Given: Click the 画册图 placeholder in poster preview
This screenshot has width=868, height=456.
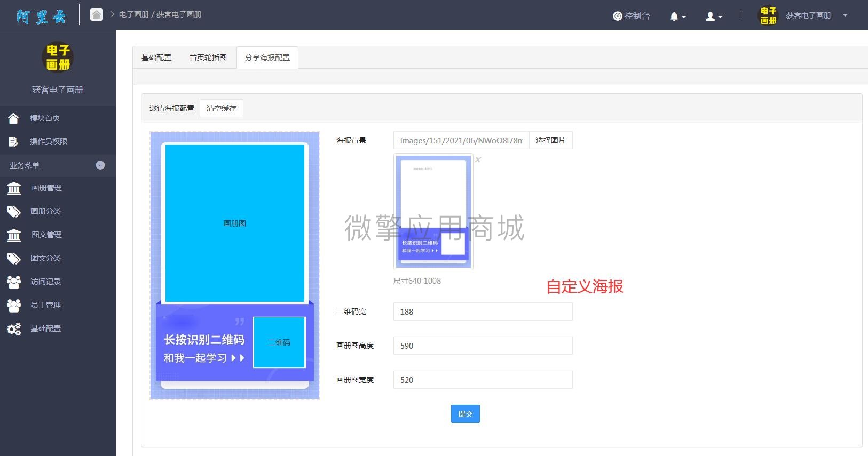Looking at the screenshot, I should (235, 223).
